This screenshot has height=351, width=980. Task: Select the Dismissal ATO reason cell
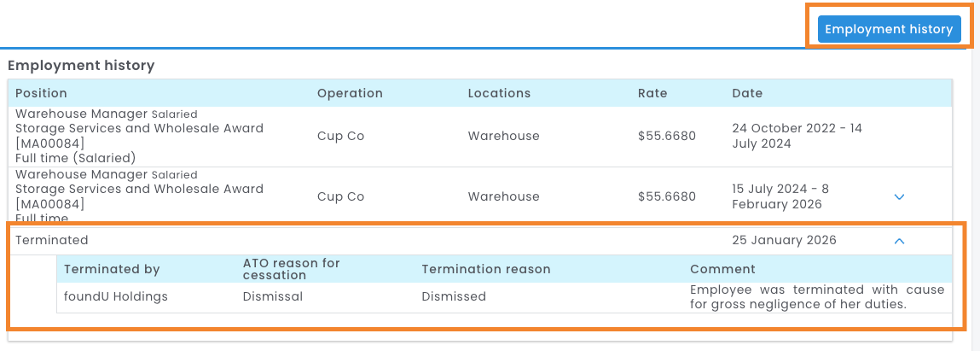(273, 296)
